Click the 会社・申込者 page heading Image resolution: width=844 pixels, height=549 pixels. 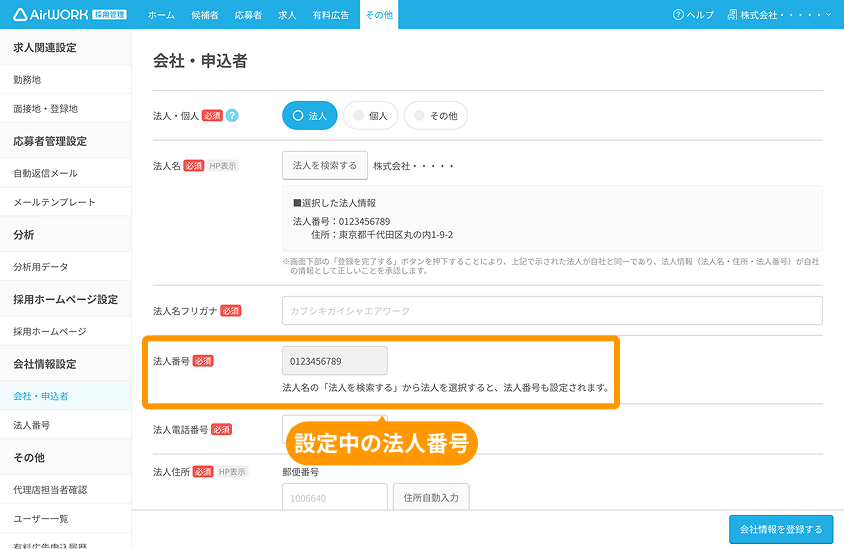pos(200,61)
